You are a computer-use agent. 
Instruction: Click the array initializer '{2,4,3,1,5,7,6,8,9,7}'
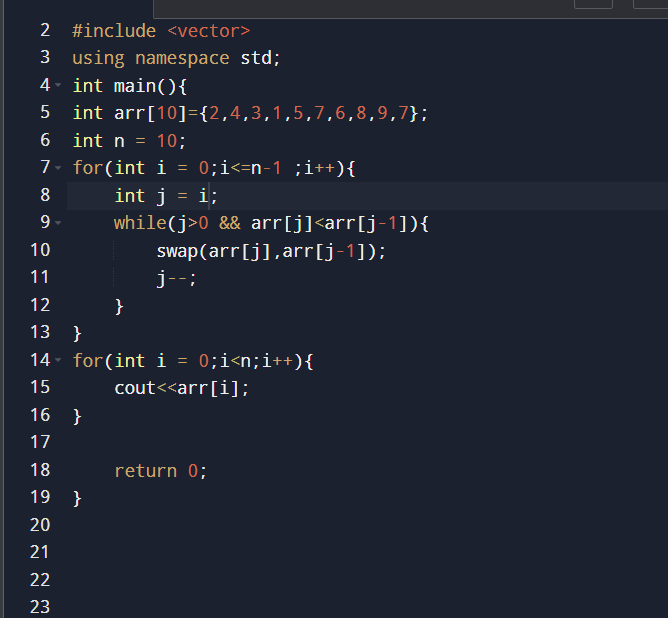(x=310, y=113)
